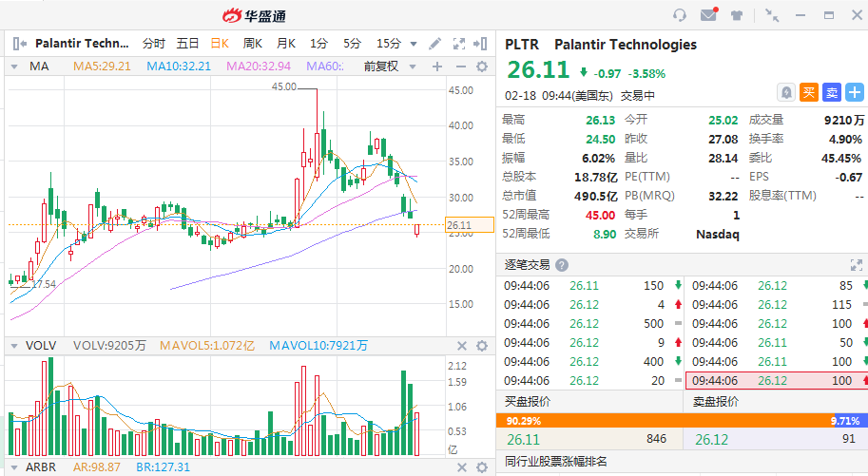Select the 日K daily candlestick tab
This screenshot has width=868, height=476.
pos(220,43)
